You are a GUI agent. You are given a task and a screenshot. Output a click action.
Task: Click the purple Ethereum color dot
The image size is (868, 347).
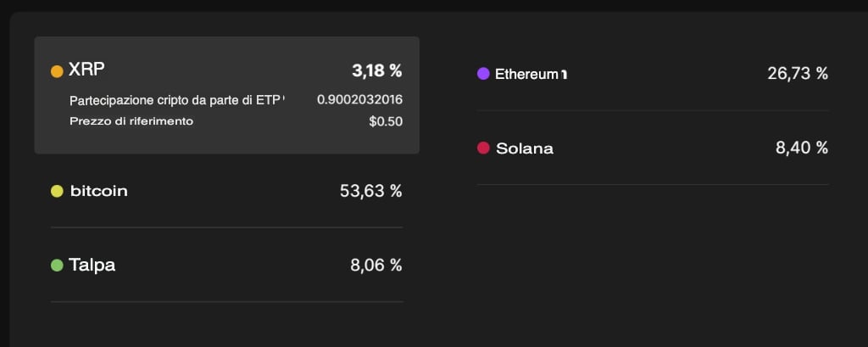click(483, 74)
